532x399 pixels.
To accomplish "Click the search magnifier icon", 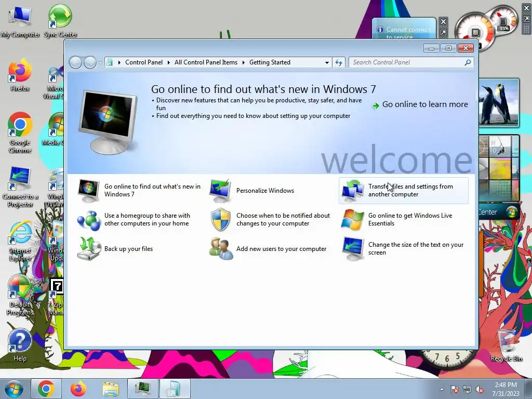I will pyautogui.click(x=468, y=62).
